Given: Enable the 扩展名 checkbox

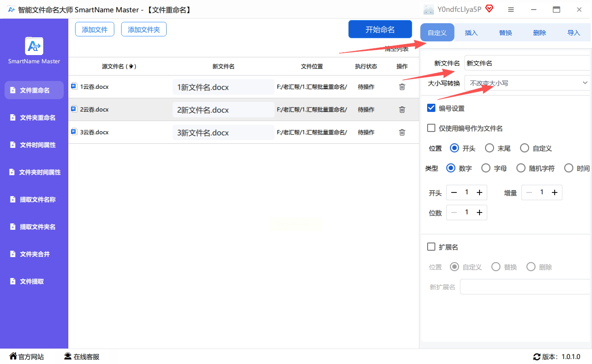Looking at the screenshot, I should pos(431,247).
